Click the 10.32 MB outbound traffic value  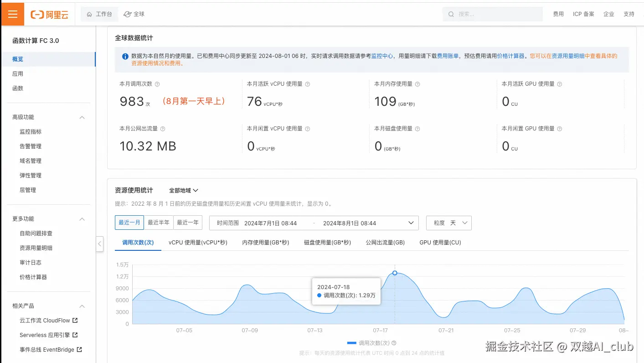148,146
